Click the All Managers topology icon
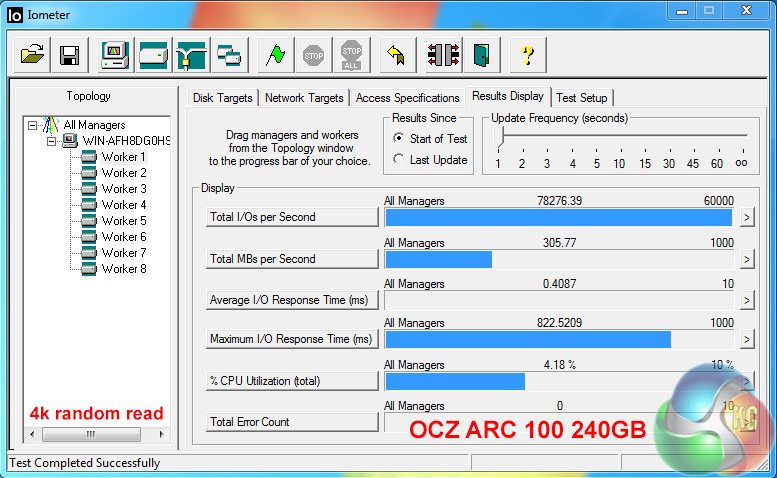 click(x=51, y=125)
